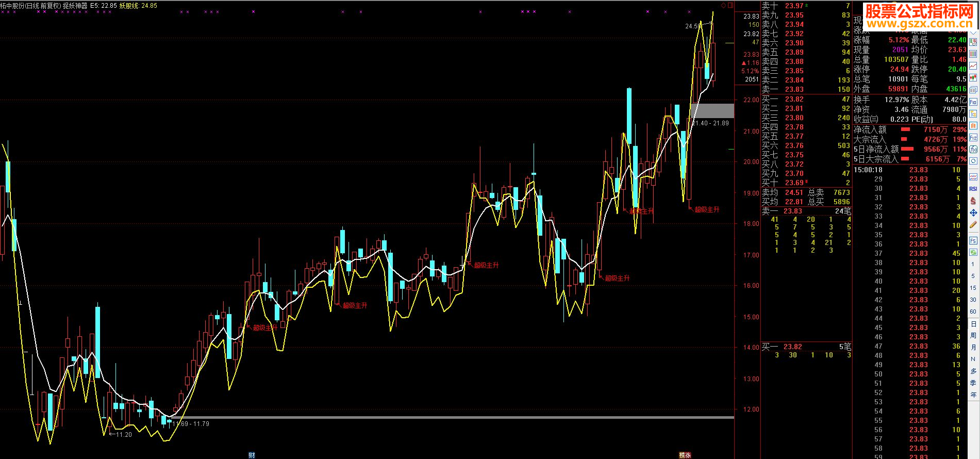Select the weekly (周) period

tap(973, 336)
